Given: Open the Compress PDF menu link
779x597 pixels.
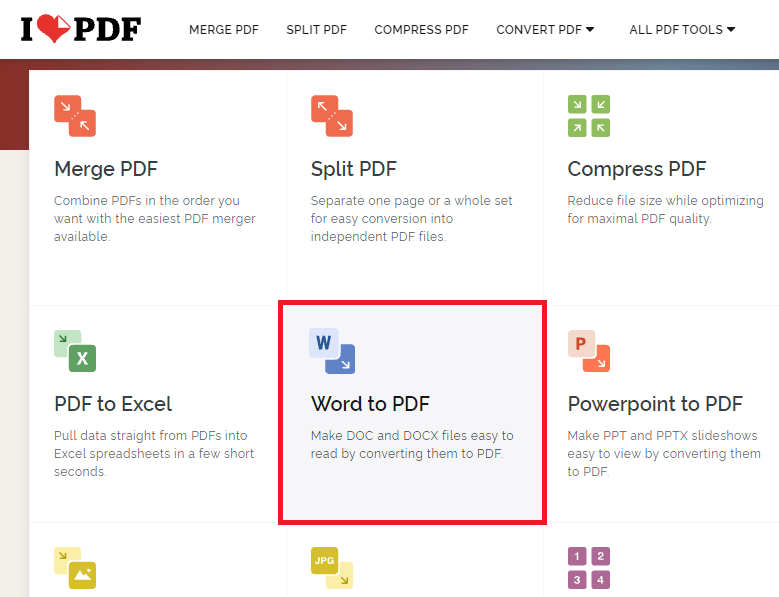Looking at the screenshot, I should tap(421, 30).
